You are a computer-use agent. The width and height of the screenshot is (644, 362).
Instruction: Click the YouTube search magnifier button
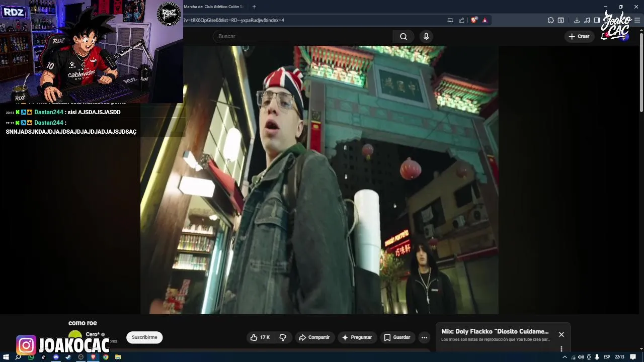pos(404,36)
